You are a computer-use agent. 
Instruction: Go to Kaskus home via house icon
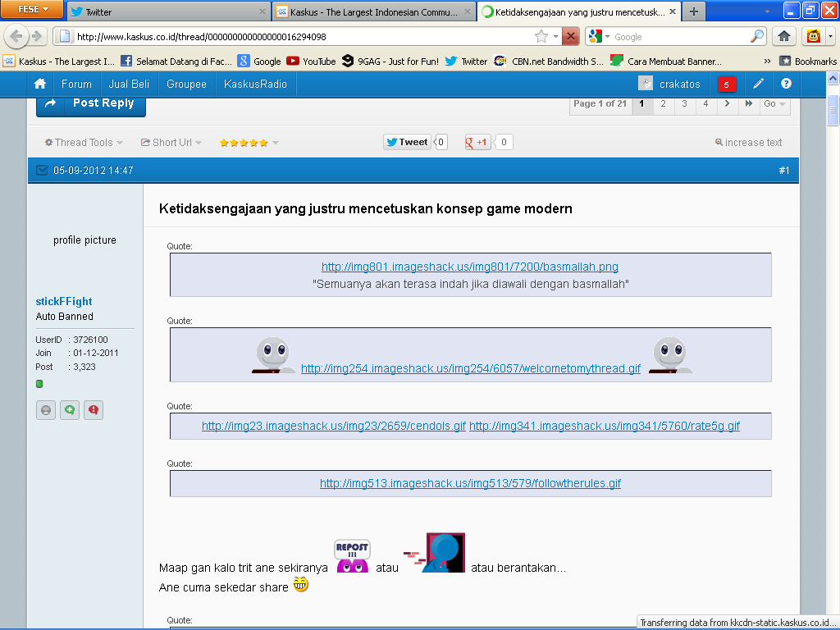coord(39,84)
